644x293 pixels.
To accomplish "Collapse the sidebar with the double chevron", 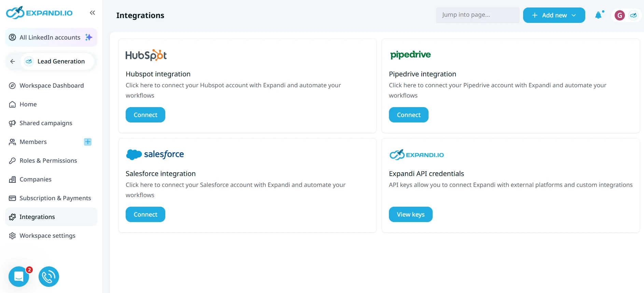I will tap(92, 13).
